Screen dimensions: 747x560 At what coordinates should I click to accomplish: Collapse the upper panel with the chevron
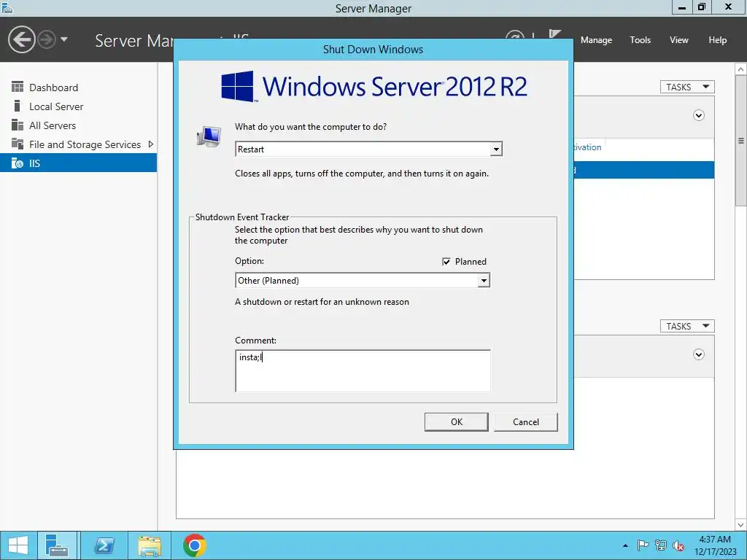[x=698, y=115]
